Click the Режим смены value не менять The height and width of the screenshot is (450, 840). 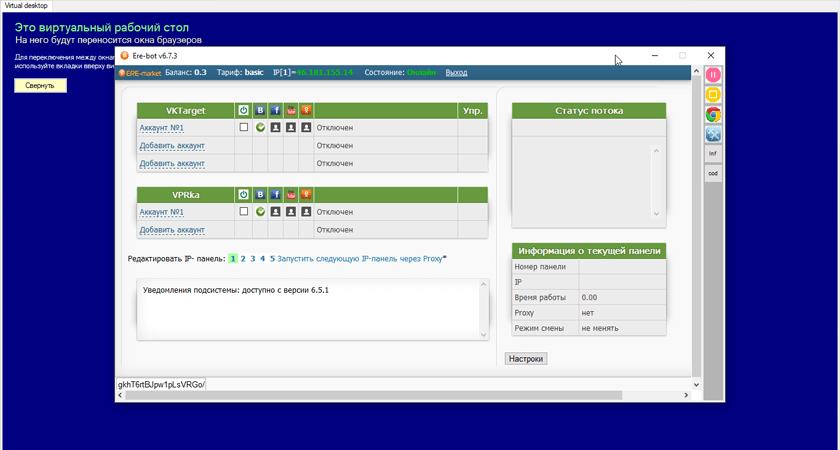pyautogui.click(x=599, y=328)
